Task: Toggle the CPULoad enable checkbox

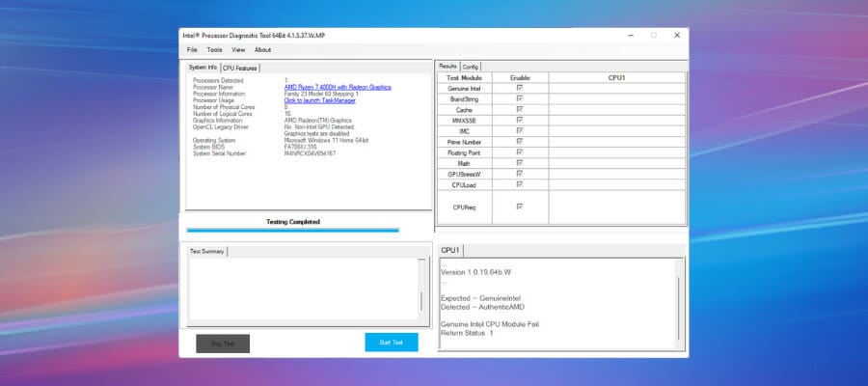Action: 520,184
